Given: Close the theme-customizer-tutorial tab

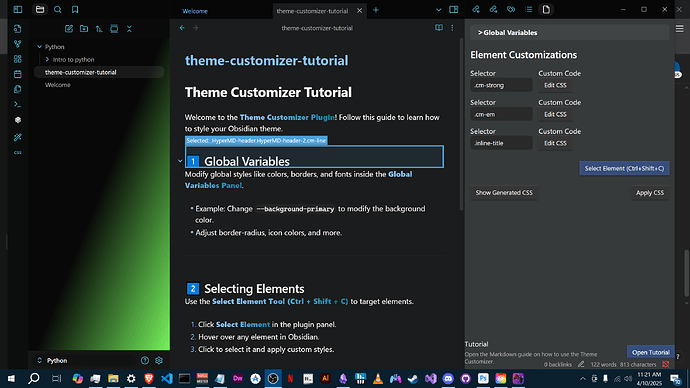Looking at the screenshot, I should [360, 11].
